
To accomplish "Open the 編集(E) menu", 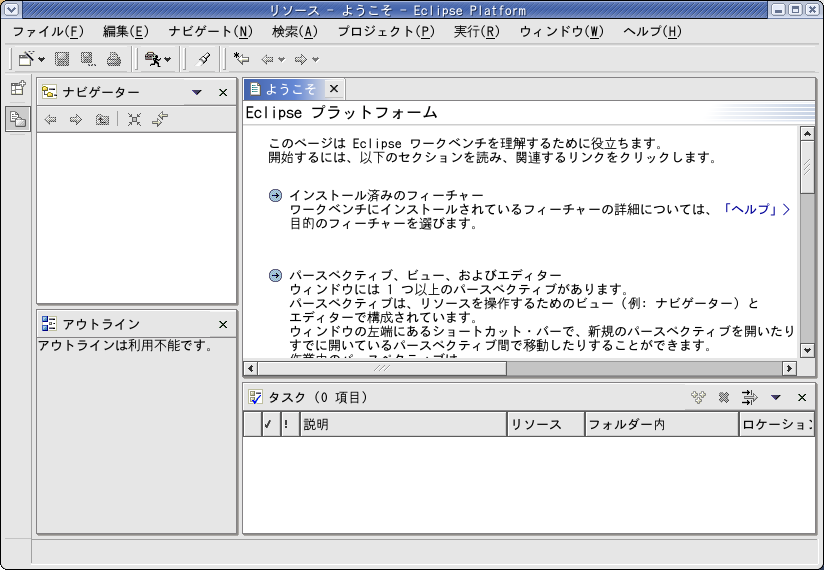I will (126, 32).
